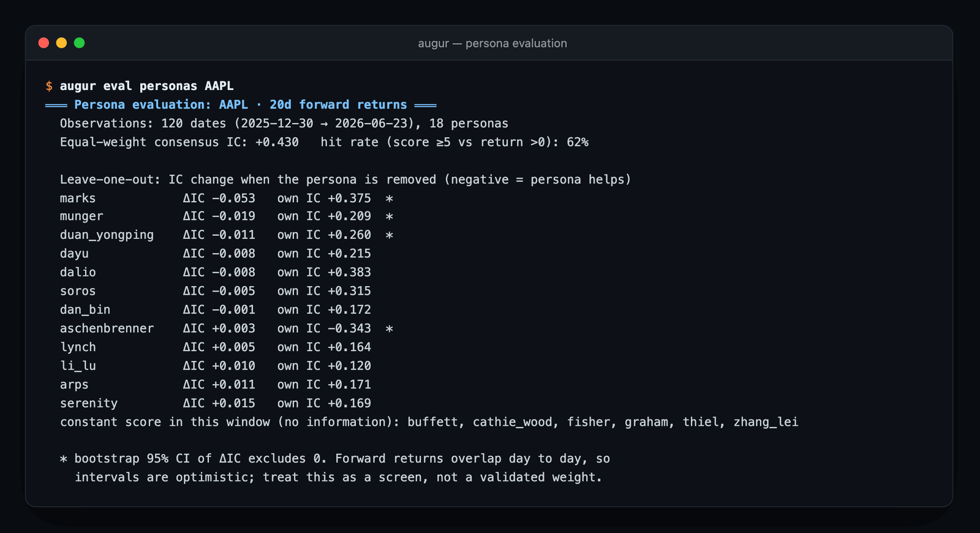Click the asterisk in the aschenbrenner row
The image size is (980, 533).
pyautogui.click(x=390, y=329)
